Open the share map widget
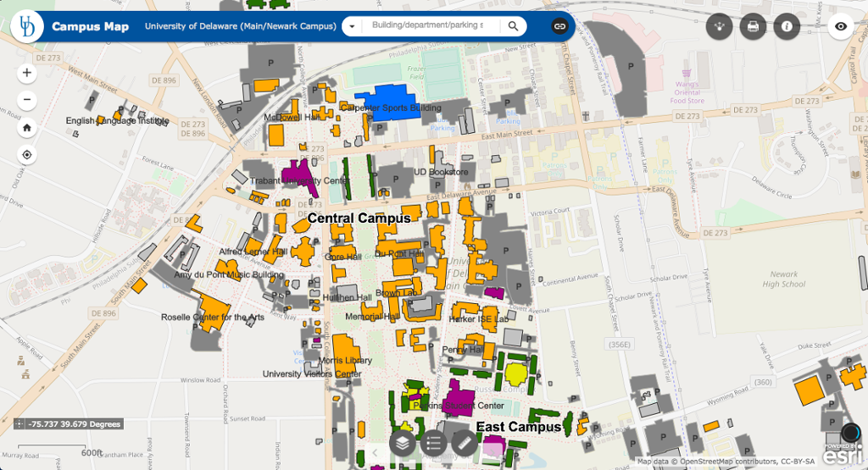This screenshot has width=868, height=470. 719,26
